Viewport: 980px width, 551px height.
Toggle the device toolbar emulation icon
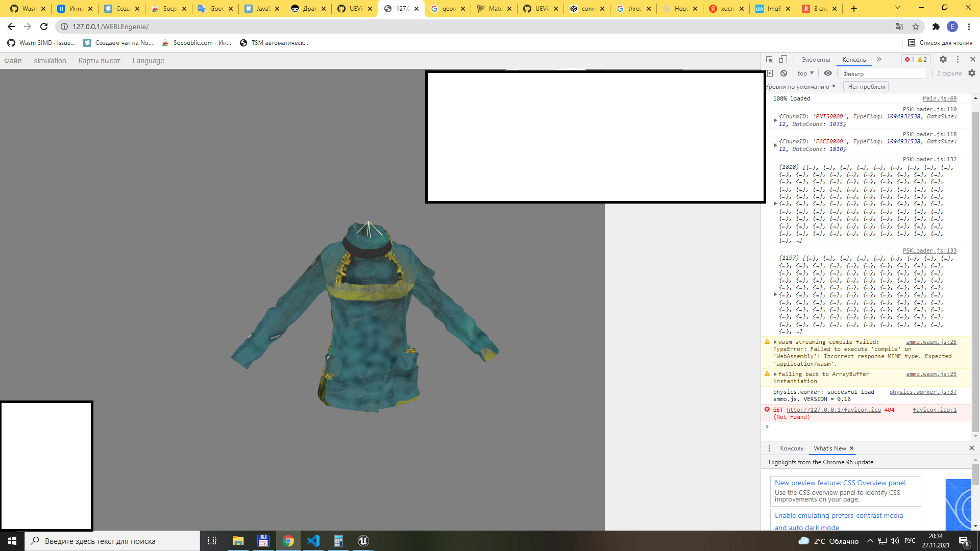(x=783, y=59)
